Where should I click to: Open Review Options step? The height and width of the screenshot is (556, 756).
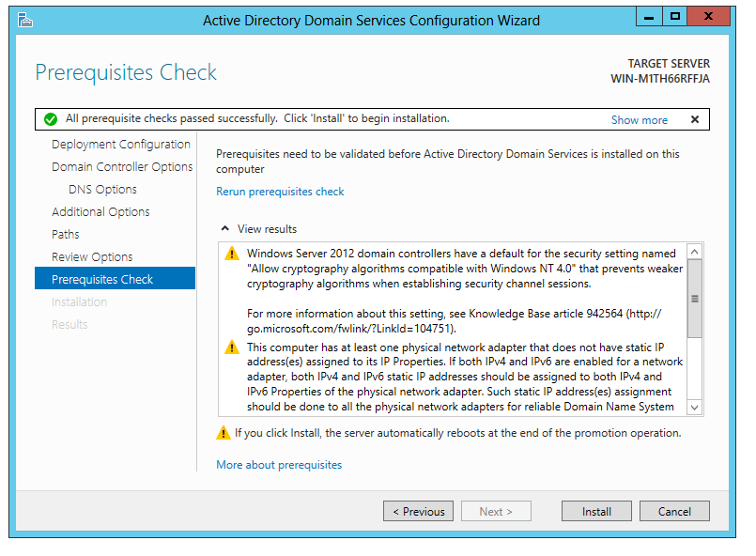point(92,257)
